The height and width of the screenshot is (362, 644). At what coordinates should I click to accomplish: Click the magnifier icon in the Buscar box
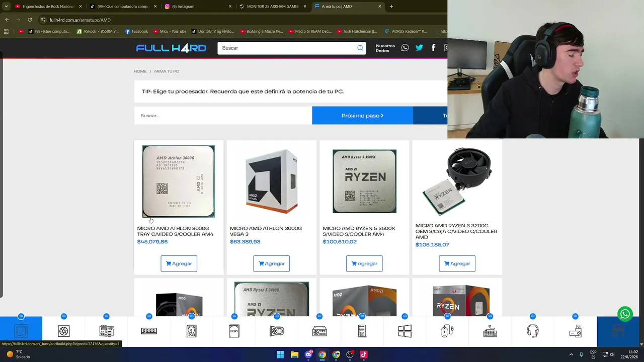coord(360,48)
